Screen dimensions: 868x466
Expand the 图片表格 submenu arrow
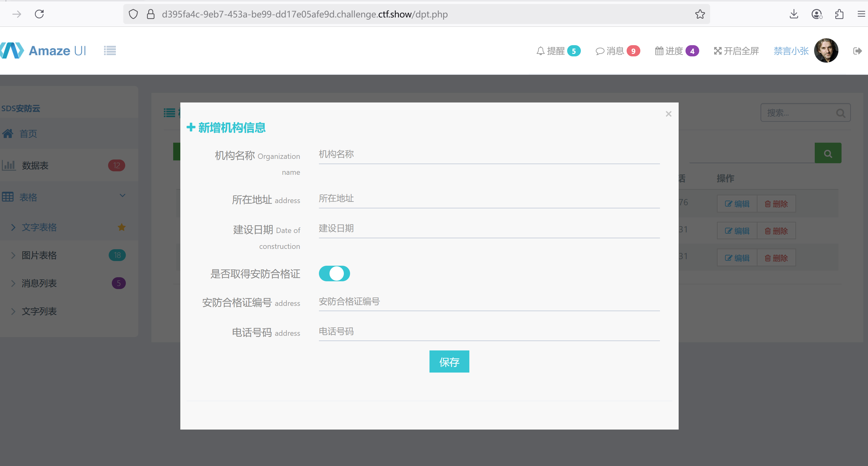(x=13, y=255)
